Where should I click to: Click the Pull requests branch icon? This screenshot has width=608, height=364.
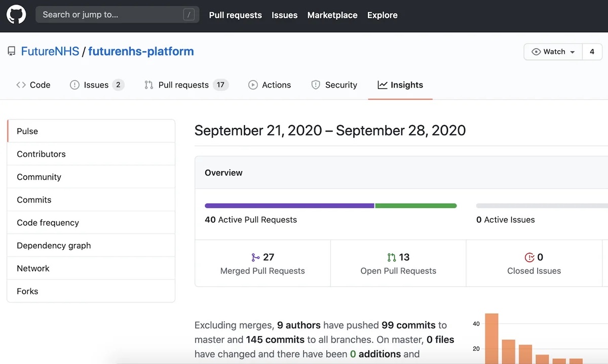[x=148, y=85]
